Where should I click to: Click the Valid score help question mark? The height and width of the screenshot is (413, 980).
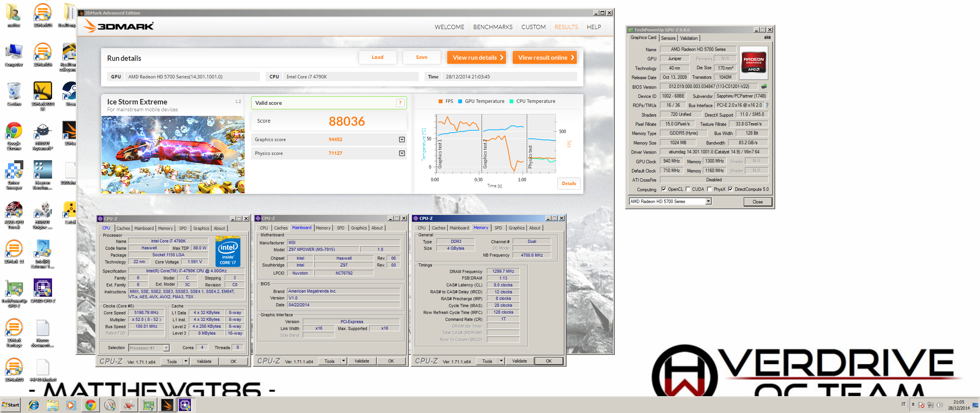(x=400, y=103)
